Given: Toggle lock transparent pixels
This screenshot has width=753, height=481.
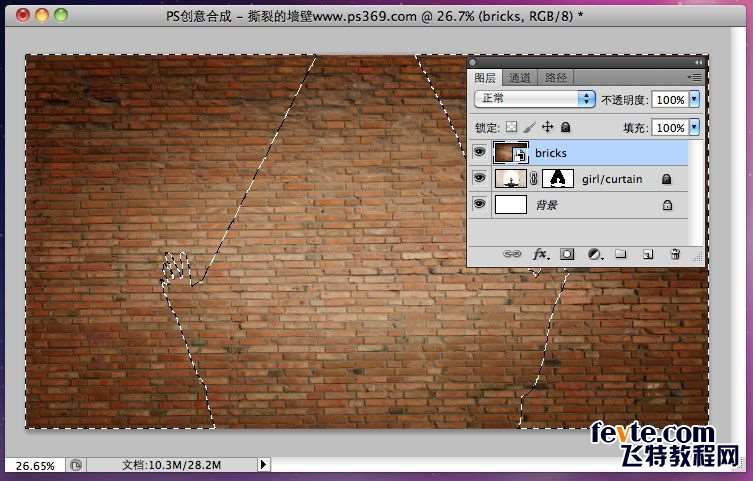Looking at the screenshot, I should point(511,128).
